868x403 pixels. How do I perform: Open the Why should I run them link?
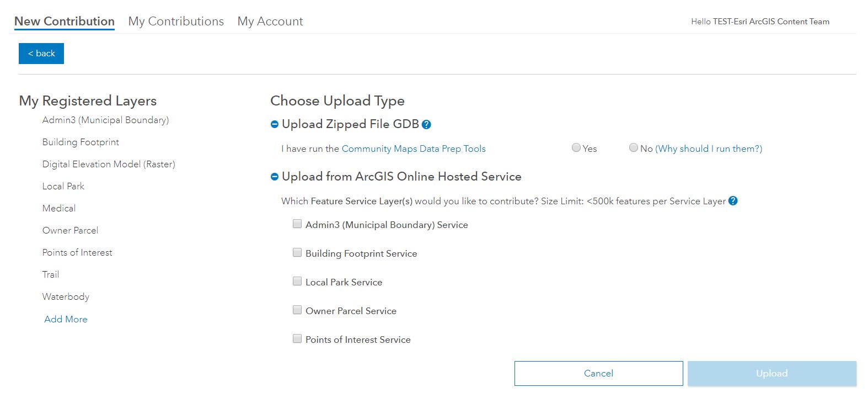click(709, 149)
